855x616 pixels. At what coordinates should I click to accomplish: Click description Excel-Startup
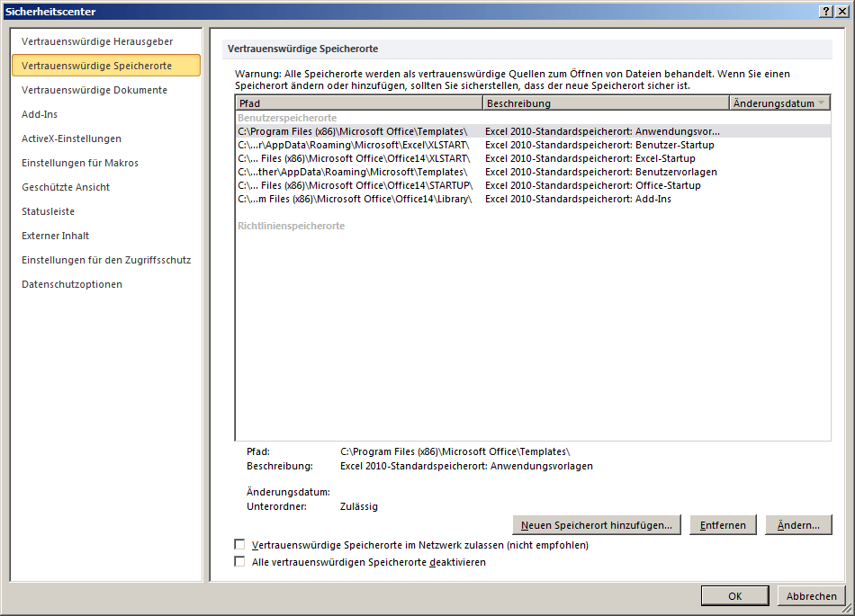point(590,158)
